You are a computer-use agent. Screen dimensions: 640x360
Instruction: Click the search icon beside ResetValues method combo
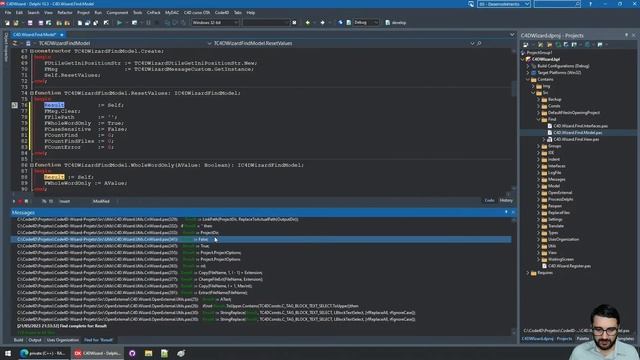point(479,43)
